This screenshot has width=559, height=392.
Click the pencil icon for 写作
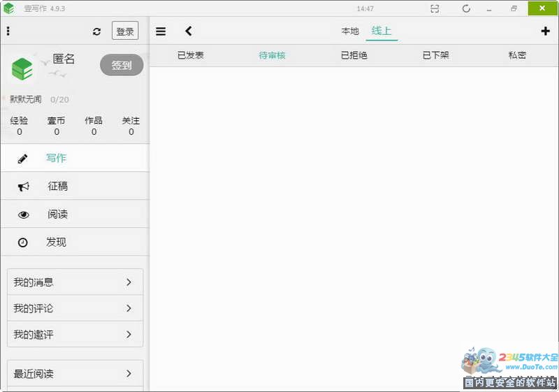pyautogui.click(x=22, y=159)
